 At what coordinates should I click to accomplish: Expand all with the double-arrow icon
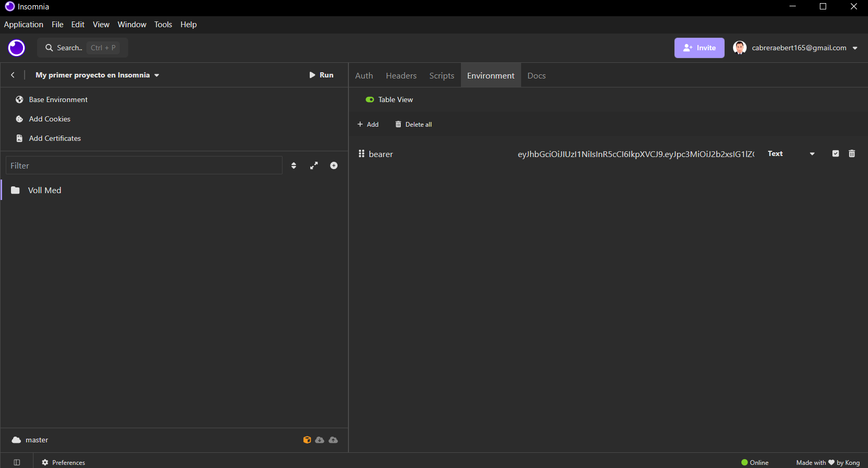(314, 165)
